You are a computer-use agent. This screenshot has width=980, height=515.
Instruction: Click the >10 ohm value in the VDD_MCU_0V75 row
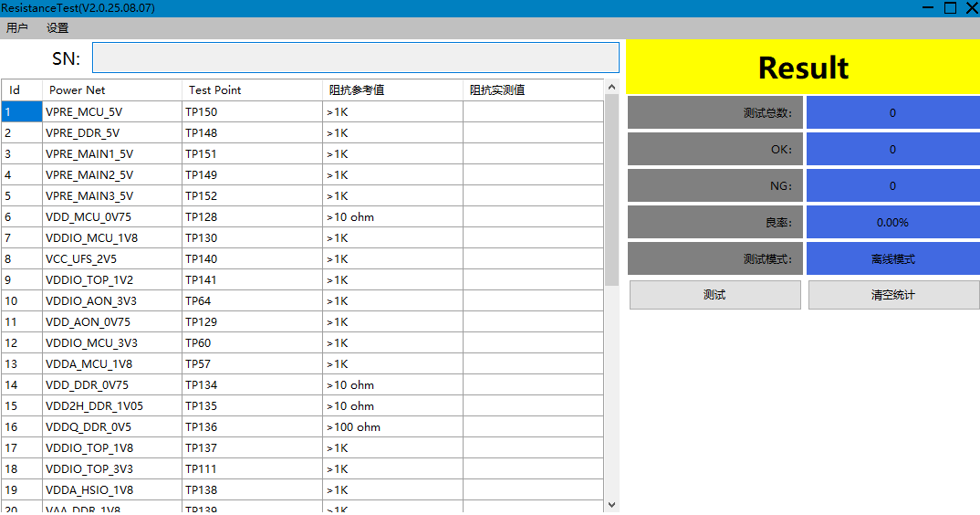[393, 217]
